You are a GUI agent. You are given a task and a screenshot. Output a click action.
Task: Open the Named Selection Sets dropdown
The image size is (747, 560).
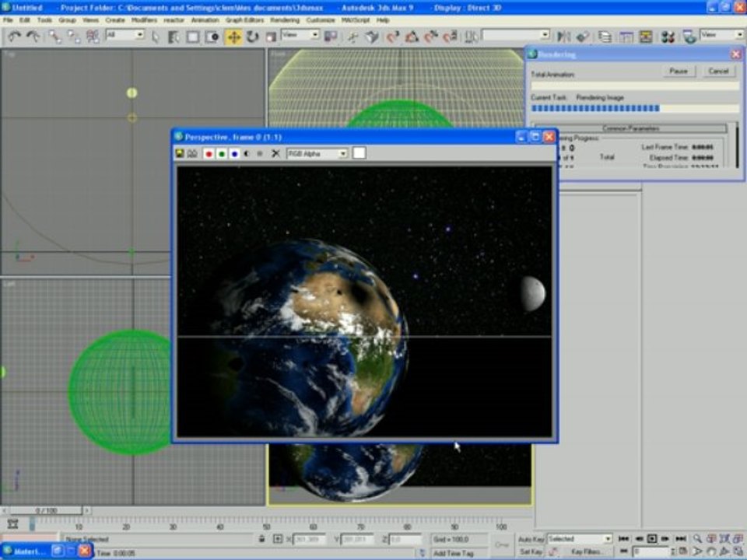516,35
